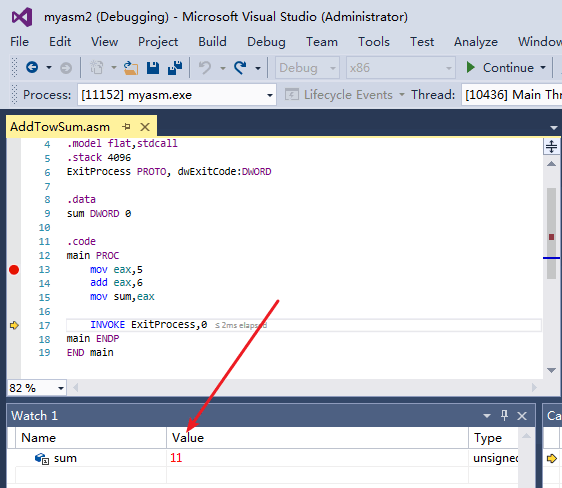Image resolution: width=562 pixels, height=488 pixels.
Task: Expand the Process myasm.exe dropdown
Action: pyautogui.click(x=270, y=95)
